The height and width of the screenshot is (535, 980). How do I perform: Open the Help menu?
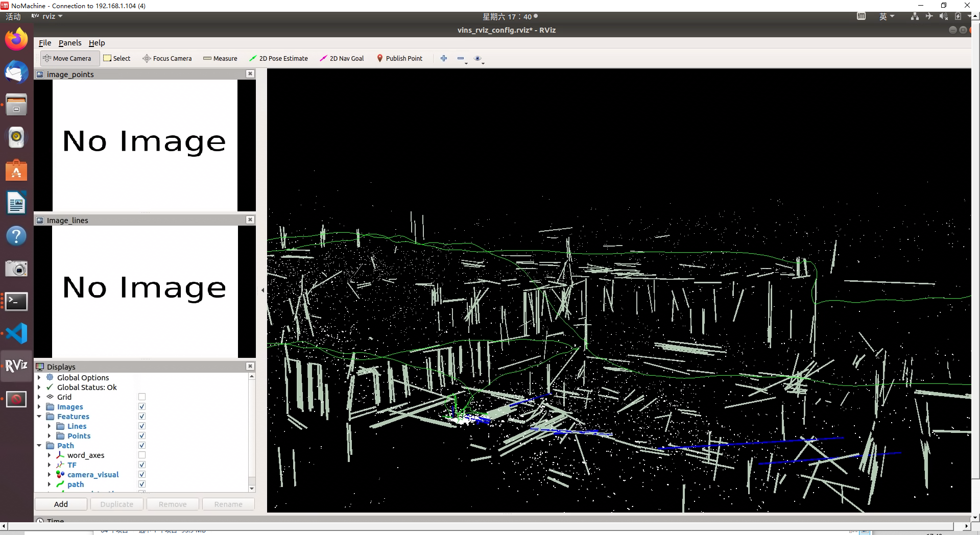coord(97,43)
